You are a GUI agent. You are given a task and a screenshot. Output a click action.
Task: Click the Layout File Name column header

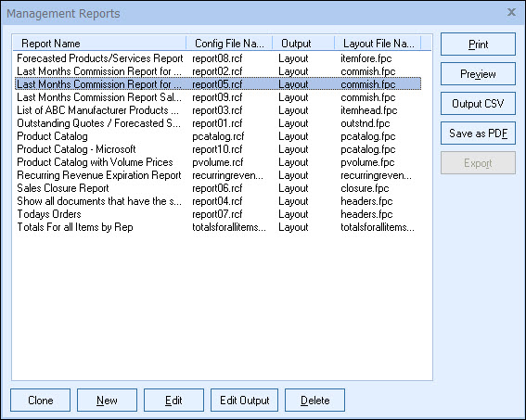pos(378,44)
